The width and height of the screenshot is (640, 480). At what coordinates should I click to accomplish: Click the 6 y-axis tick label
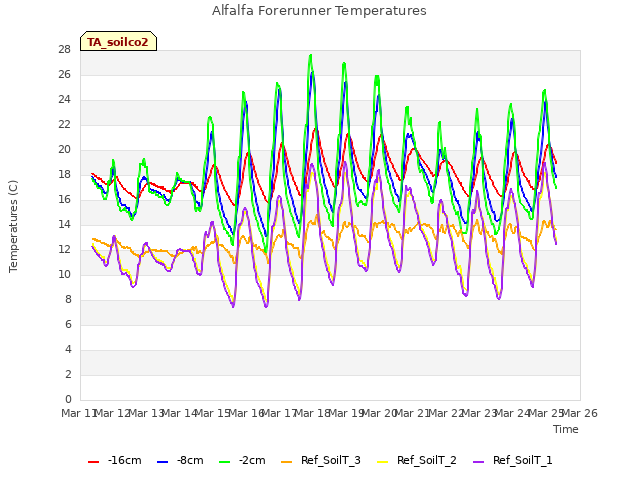[x=68, y=324]
